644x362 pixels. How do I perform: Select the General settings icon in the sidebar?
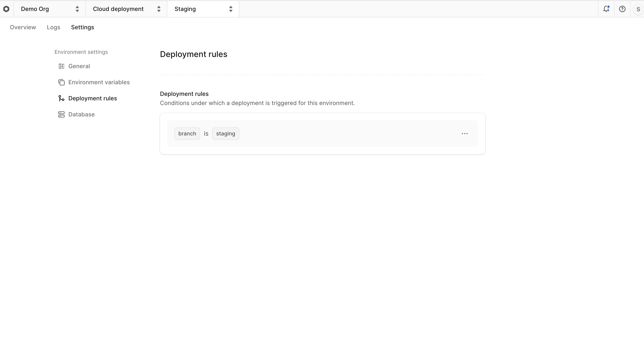61,66
